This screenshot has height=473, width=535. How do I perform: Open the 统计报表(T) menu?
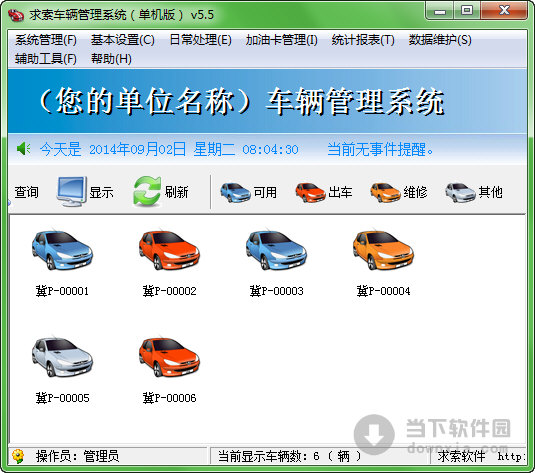coord(363,40)
